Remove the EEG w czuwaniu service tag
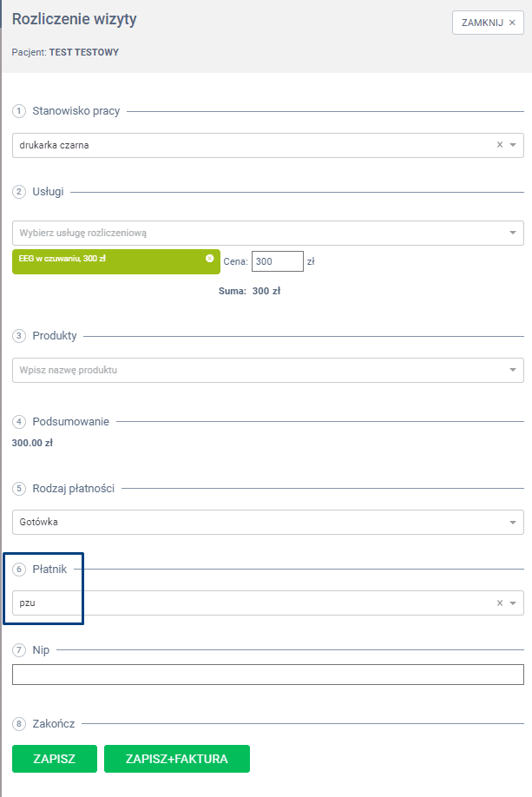The height and width of the screenshot is (797, 532). tap(209, 258)
